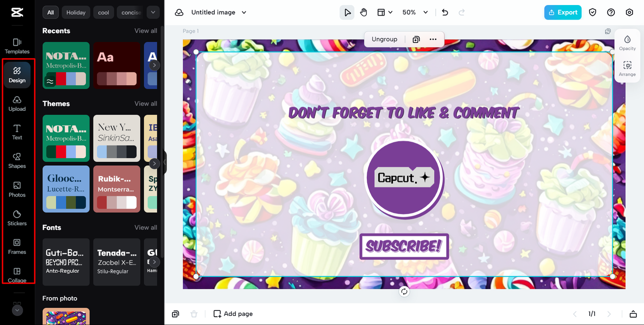
Task: Select the All filter chip
Action: tap(51, 12)
